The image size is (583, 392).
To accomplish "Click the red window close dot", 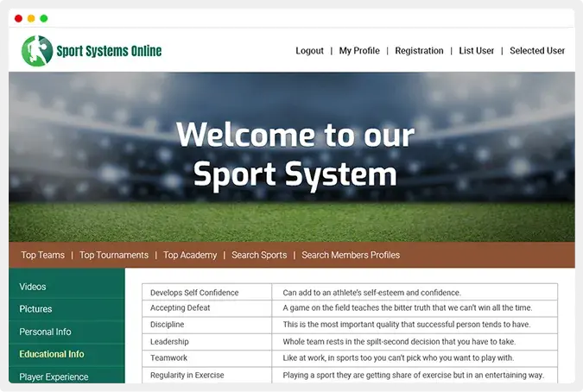I will [19, 18].
